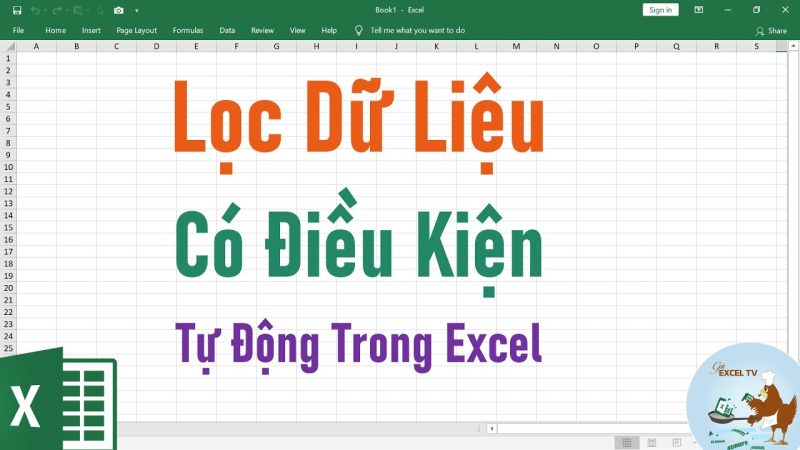Screen dimensions: 800x450
Task: Save the workbook from the Quick Access toolbar
Action: pyautogui.click(x=17, y=10)
